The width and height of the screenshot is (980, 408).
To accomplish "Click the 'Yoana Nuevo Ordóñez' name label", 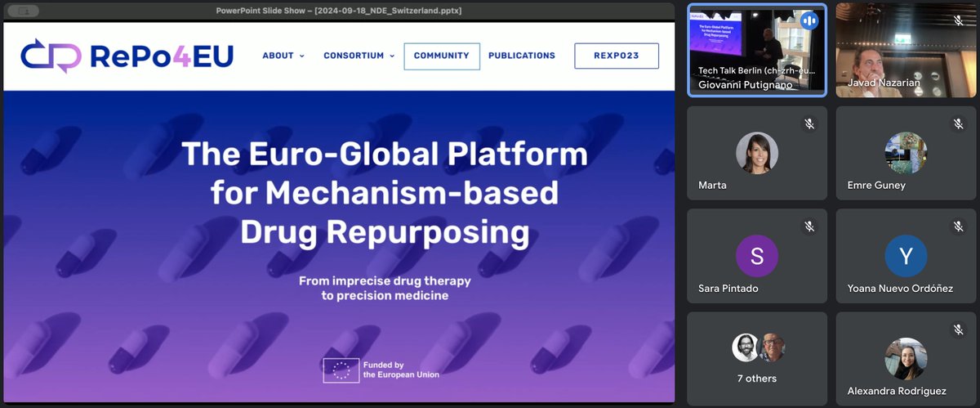I will pyautogui.click(x=900, y=289).
